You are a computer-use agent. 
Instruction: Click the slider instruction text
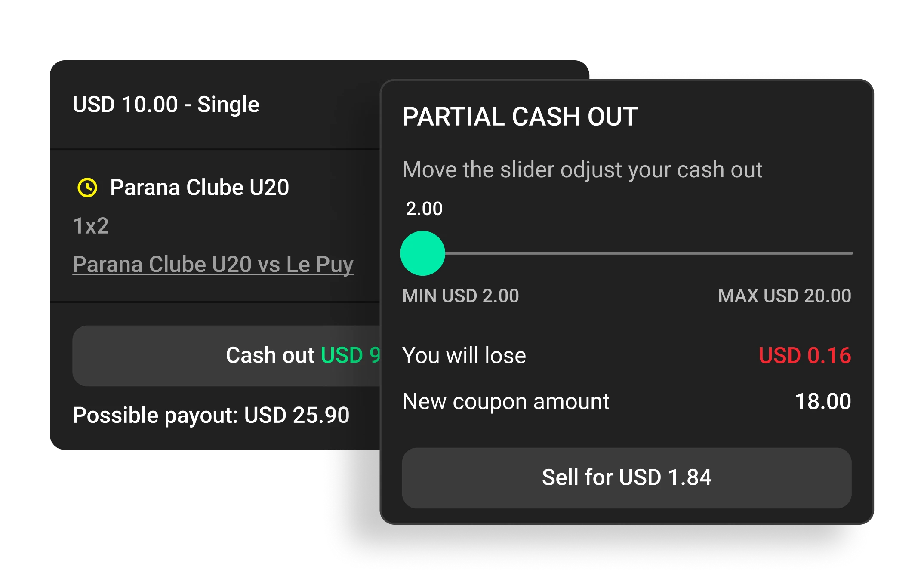pos(582,169)
